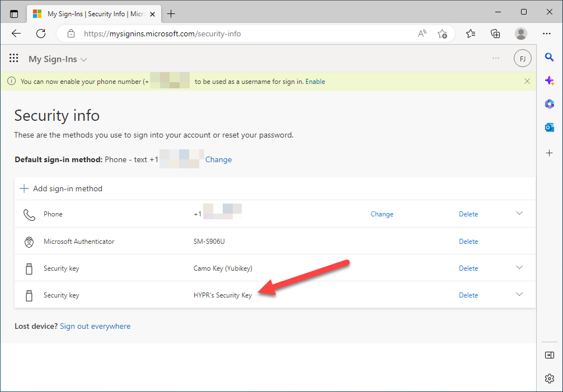Viewport: 563px width, 392px height.
Task: Open the browser profile icon
Action: (520, 34)
